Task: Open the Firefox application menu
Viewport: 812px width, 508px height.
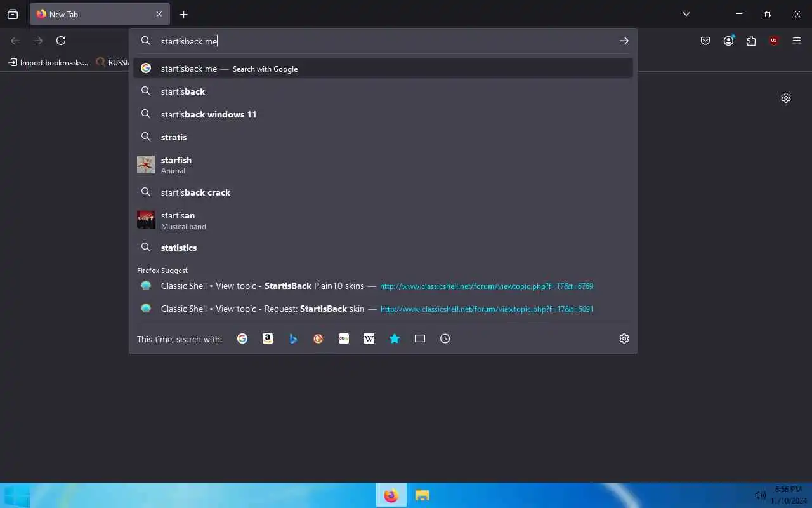Action: [797, 41]
